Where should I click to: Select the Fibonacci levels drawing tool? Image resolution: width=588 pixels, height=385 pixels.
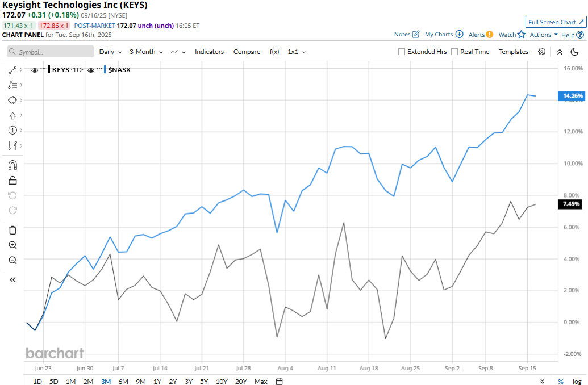[x=12, y=85]
